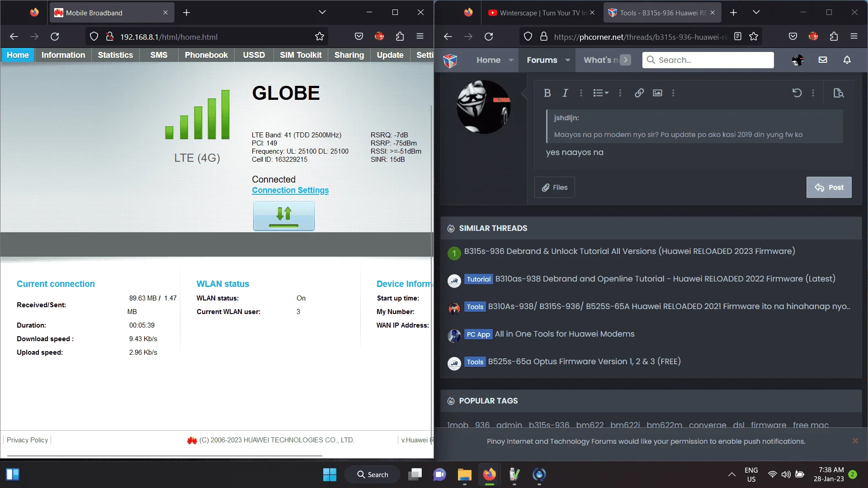This screenshot has width=868, height=488.
Task: Open B310as-938 Debrand and Openline Tutorial thread
Action: click(x=665, y=279)
